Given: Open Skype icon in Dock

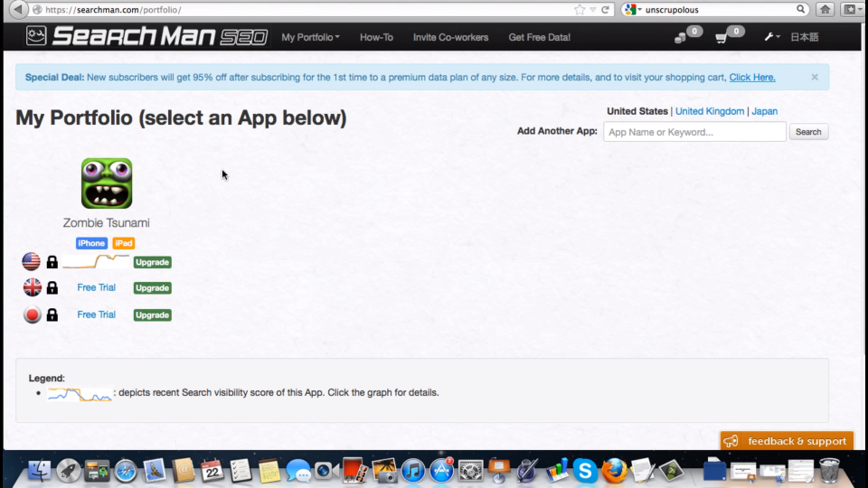Looking at the screenshot, I should (x=585, y=471).
